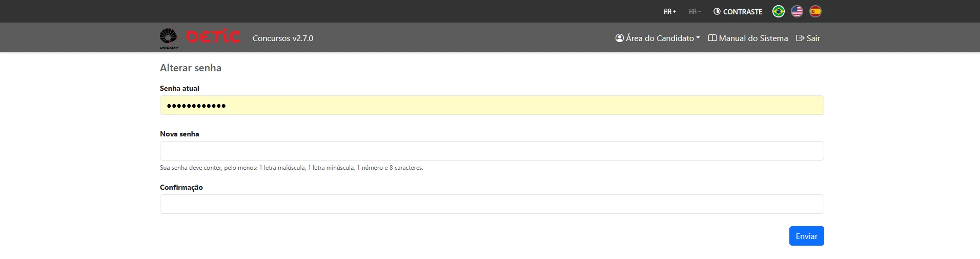Increase font size with AA+ button
Viewport: 980px width, 259px height.
[670, 11]
